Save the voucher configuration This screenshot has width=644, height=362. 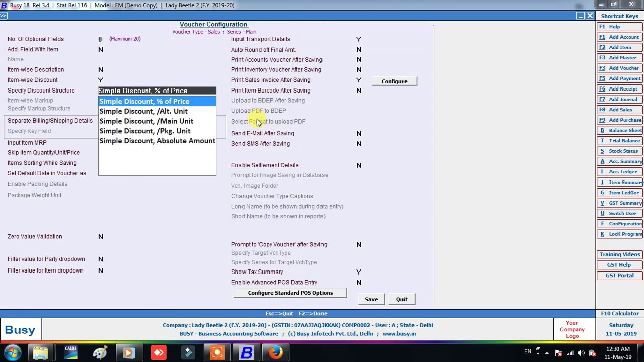pyautogui.click(x=371, y=299)
